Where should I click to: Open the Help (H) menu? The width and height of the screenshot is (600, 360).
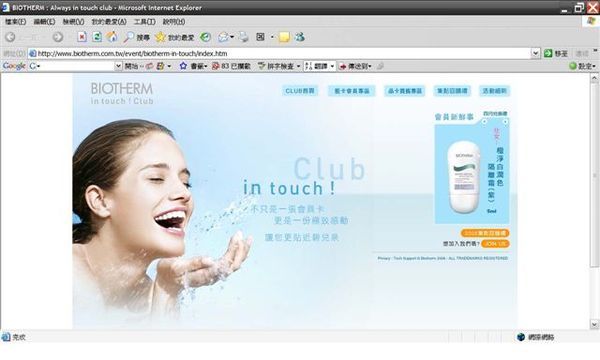[174, 22]
